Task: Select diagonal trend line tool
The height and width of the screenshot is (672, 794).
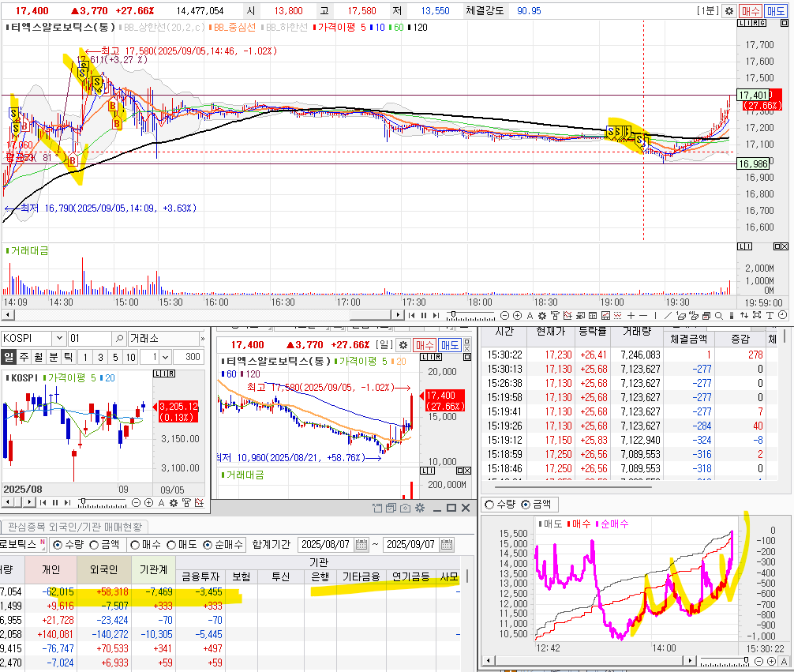Action: 668,315
